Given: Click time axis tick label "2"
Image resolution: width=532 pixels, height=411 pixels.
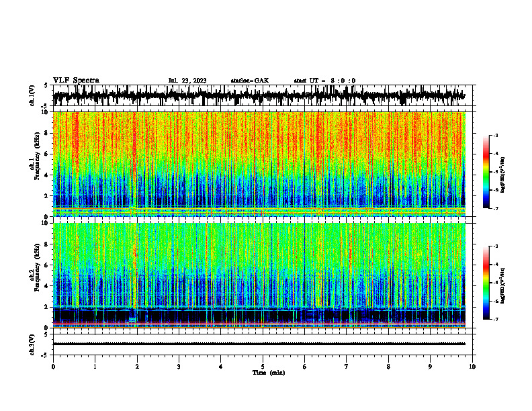Looking at the screenshot, I should tap(137, 366).
